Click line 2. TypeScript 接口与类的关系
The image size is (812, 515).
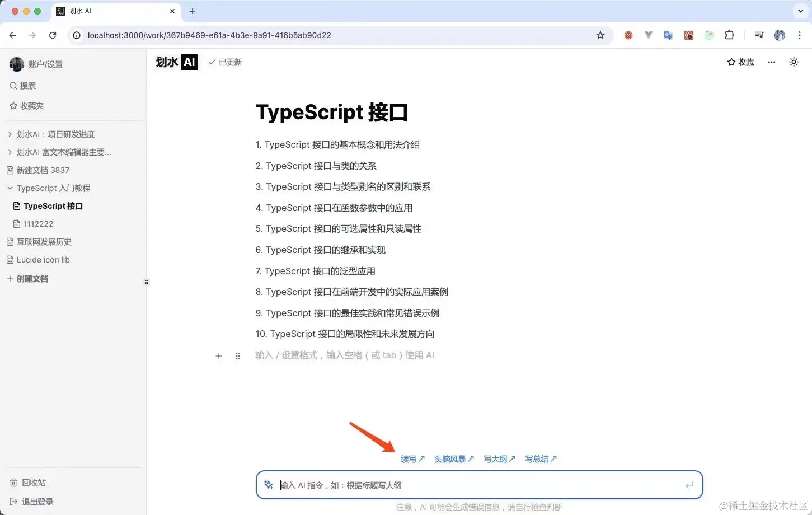pos(316,166)
